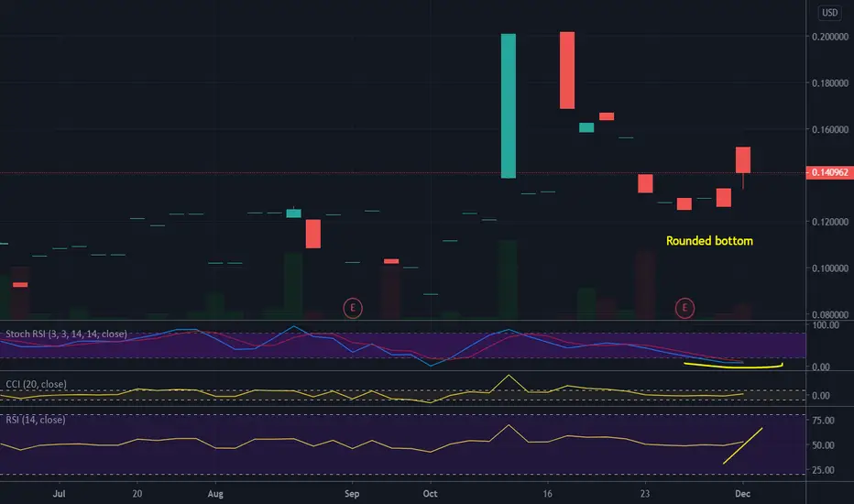Click the last red candle at Dec
The image size is (854, 504).
tap(743, 160)
